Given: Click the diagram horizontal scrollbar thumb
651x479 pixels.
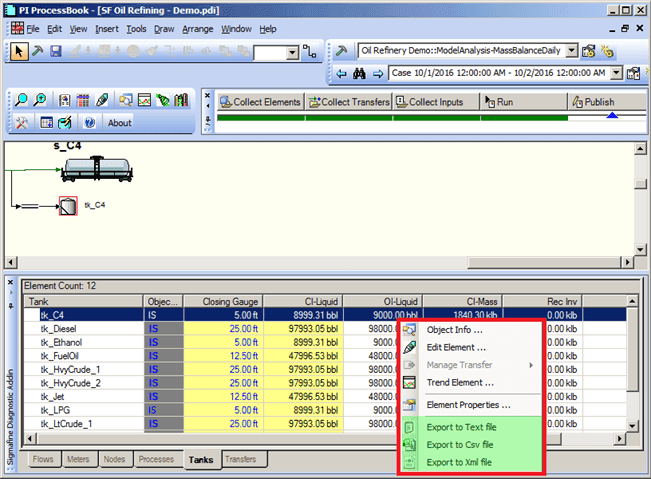Looking at the screenshot, I should coord(544,262).
